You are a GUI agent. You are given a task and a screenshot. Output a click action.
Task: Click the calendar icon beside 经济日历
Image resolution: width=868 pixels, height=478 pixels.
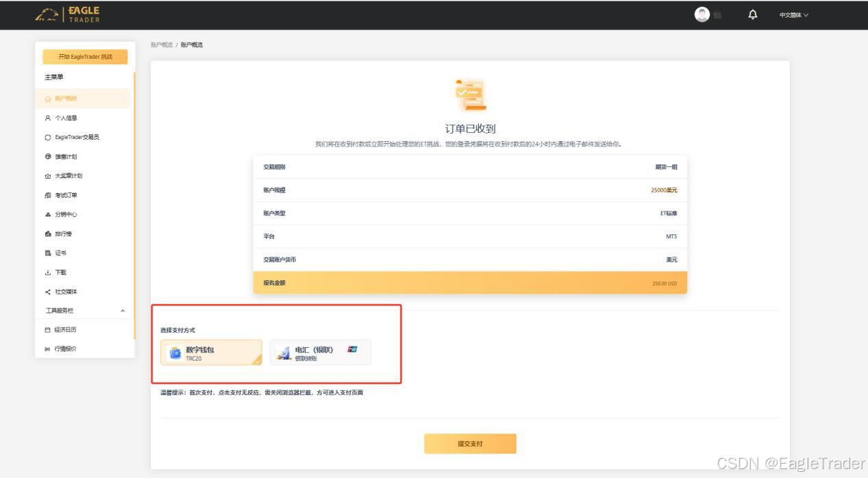pyautogui.click(x=48, y=329)
